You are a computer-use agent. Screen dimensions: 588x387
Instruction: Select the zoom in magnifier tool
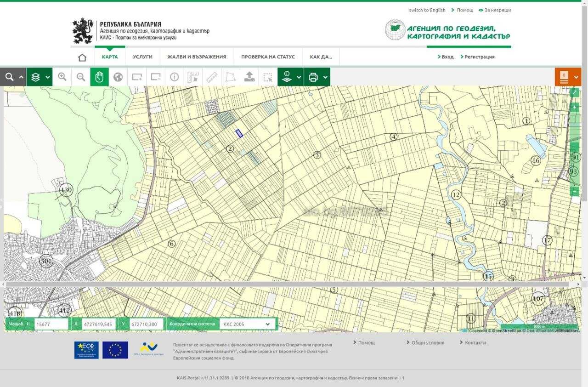(x=62, y=77)
